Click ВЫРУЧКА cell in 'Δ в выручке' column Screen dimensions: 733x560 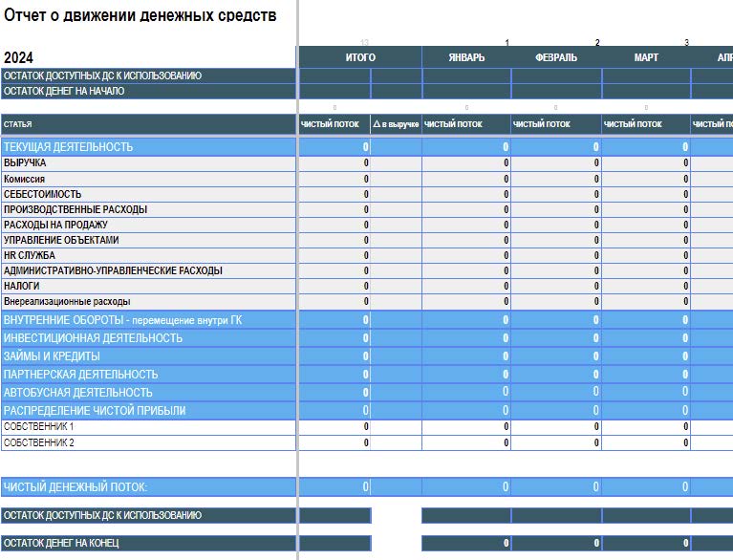[x=396, y=162]
